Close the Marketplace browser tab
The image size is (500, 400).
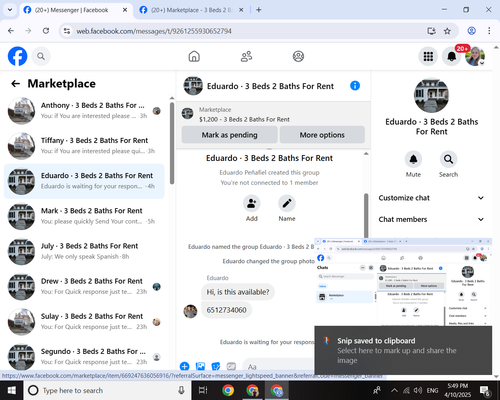[x=241, y=10]
